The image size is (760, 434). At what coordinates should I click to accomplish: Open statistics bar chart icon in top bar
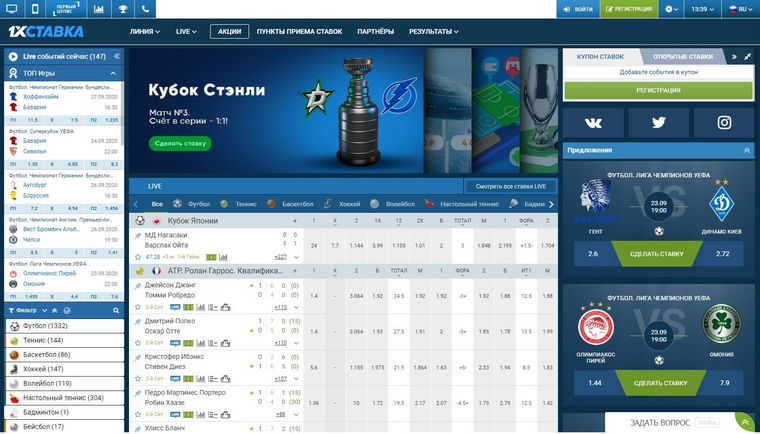click(x=99, y=9)
